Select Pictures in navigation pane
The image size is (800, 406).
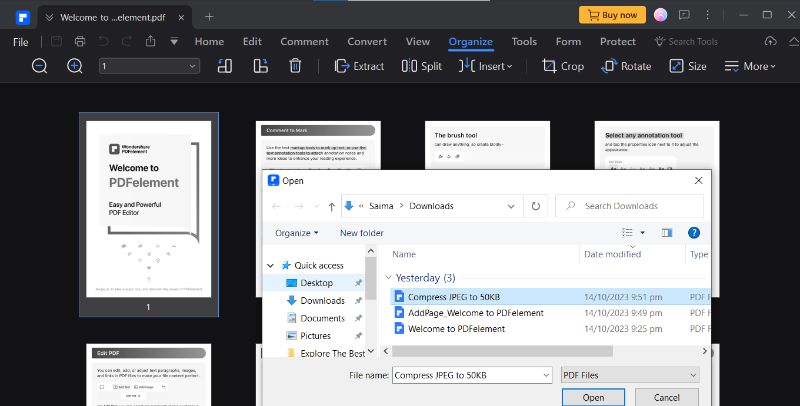(315, 336)
